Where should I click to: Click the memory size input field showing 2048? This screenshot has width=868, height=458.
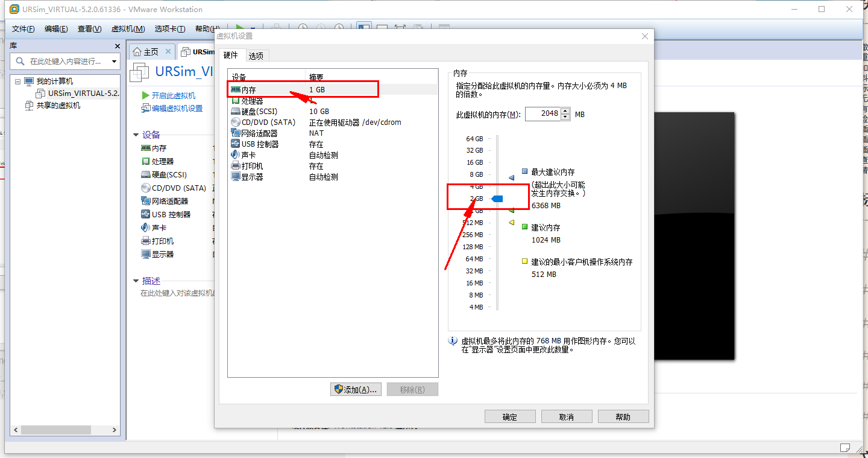coord(543,114)
